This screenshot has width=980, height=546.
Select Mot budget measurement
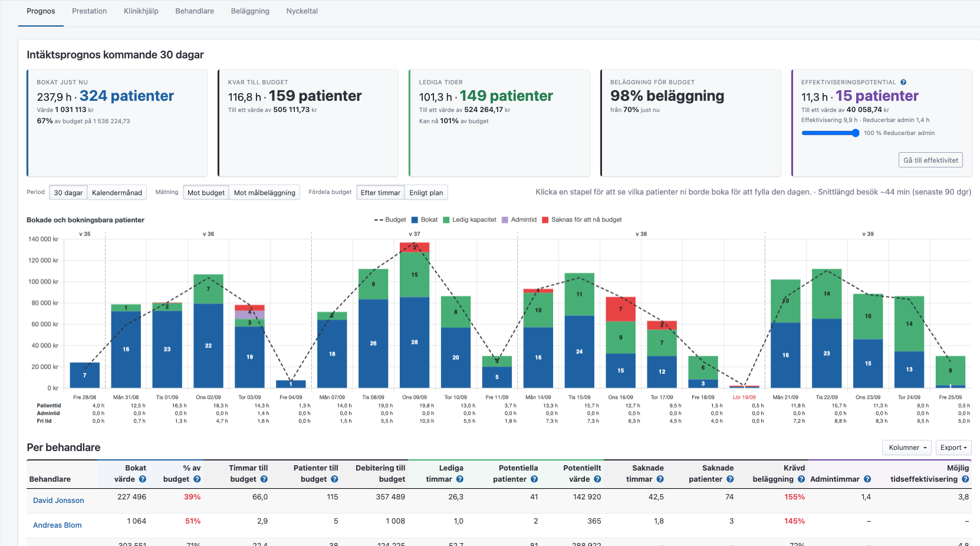(206, 193)
